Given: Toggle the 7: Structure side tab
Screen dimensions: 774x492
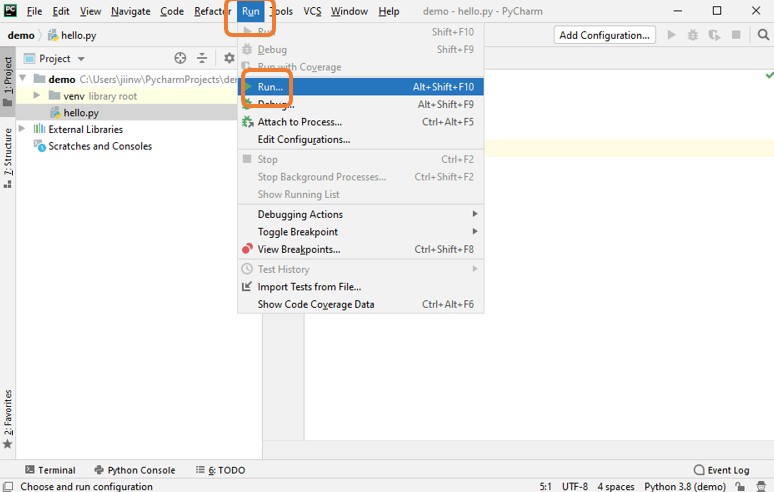Looking at the screenshot, I should [x=8, y=158].
